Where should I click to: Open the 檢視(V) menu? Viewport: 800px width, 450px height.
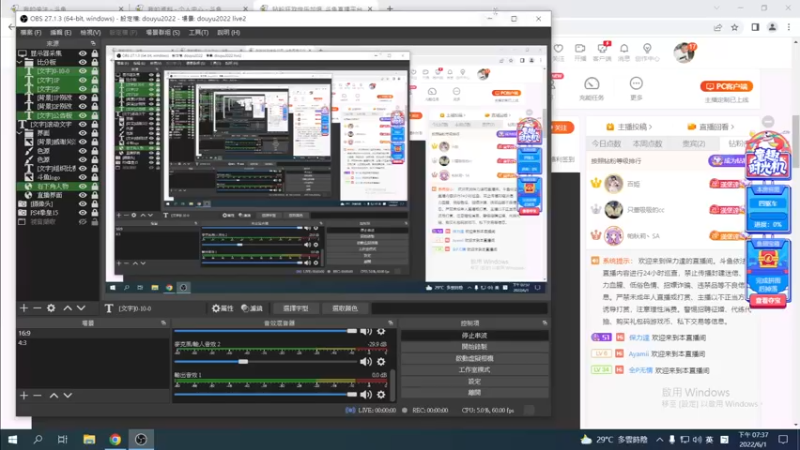click(x=90, y=32)
